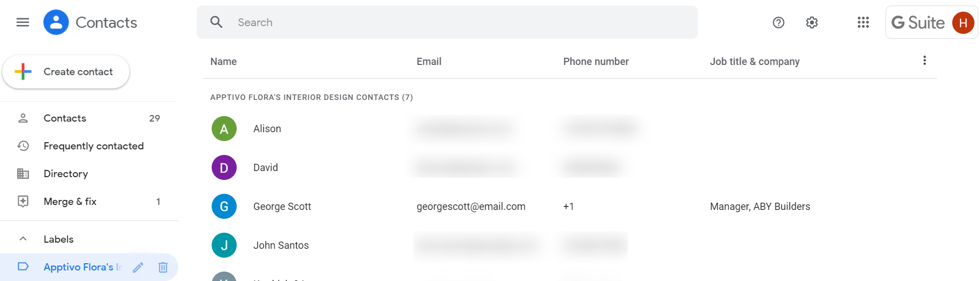
Task: Select Alison's green avatar
Action: click(224, 129)
